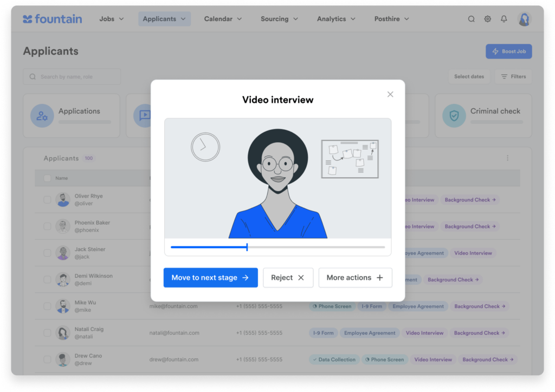The width and height of the screenshot is (555, 392).
Task: Expand the Posthire dropdown
Action: coord(391,18)
